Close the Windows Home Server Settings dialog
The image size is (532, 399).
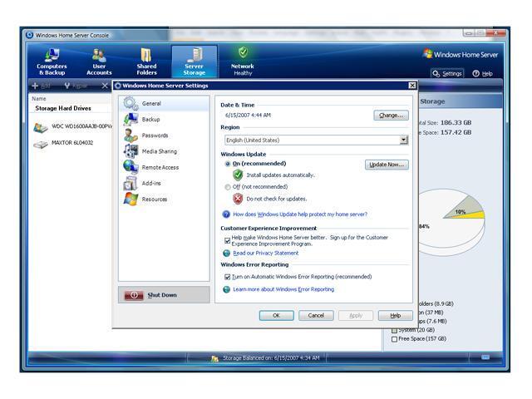[412, 86]
